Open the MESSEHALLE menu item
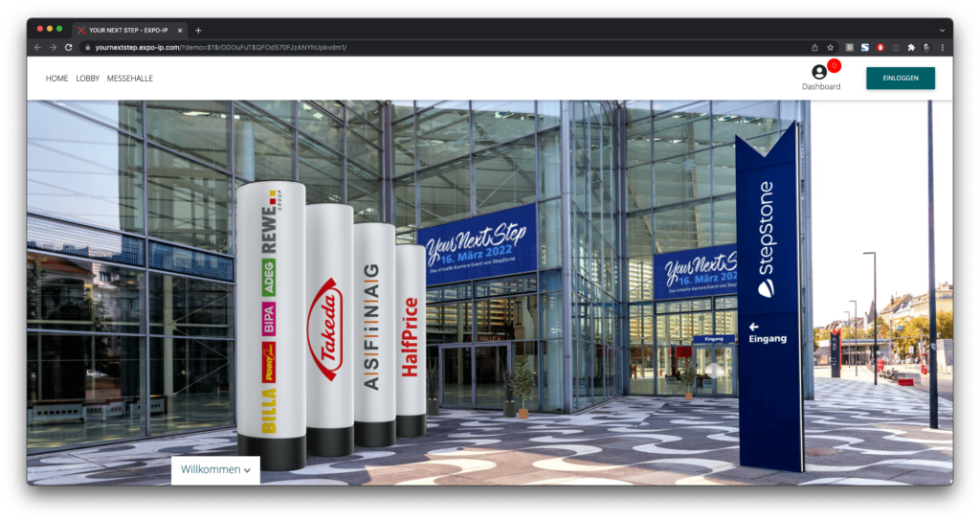Image resolution: width=980 pixels, height=521 pixels. click(x=130, y=79)
